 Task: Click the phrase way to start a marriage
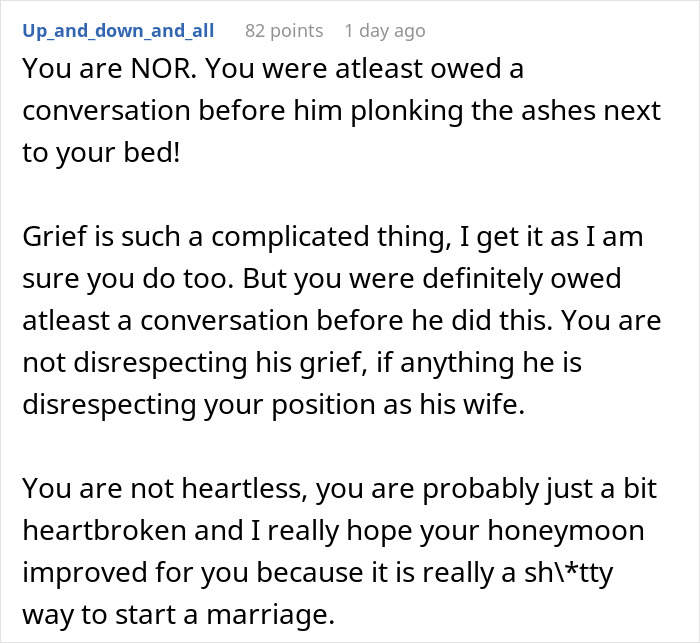click(179, 614)
